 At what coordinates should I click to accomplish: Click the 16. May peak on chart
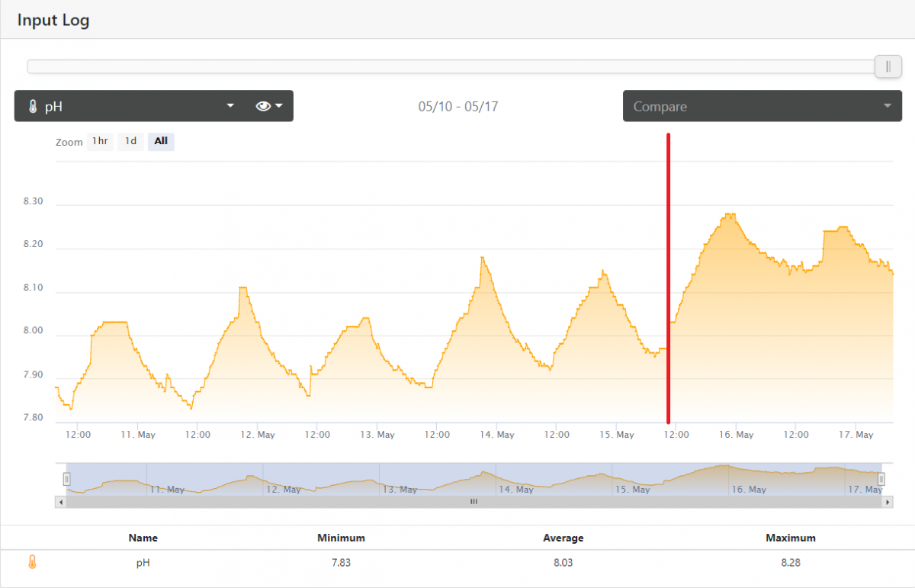point(730,215)
